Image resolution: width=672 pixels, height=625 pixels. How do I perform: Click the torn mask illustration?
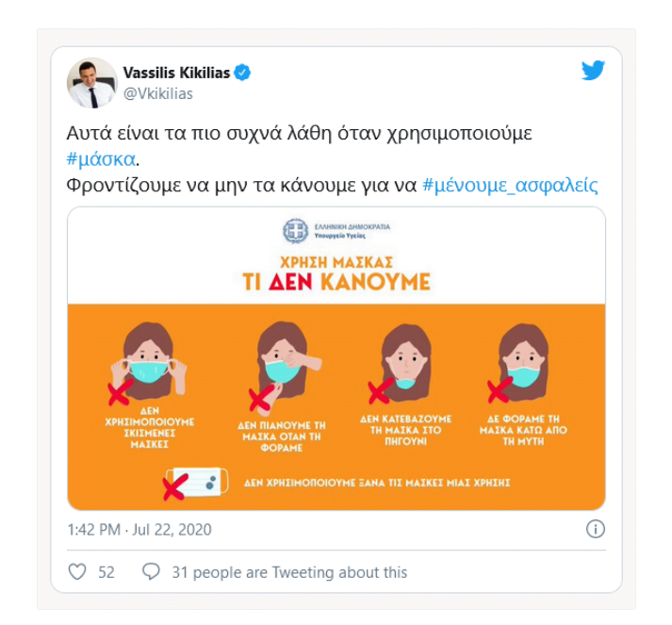click(148, 361)
